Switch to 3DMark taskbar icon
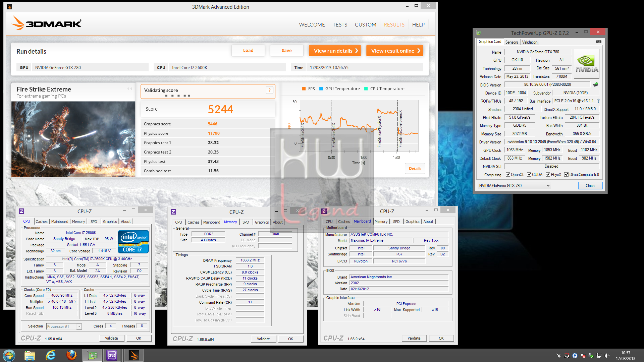Viewport: 644px width, 362px height. pos(134,355)
